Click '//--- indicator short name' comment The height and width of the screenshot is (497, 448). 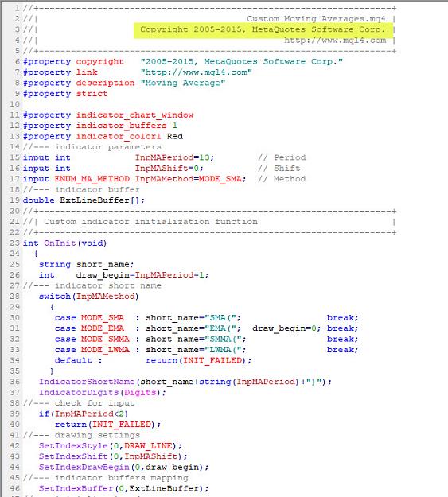[92, 286]
